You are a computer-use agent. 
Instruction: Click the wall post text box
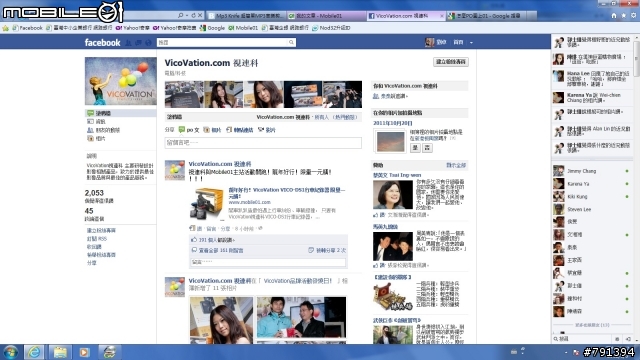(263, 143)
